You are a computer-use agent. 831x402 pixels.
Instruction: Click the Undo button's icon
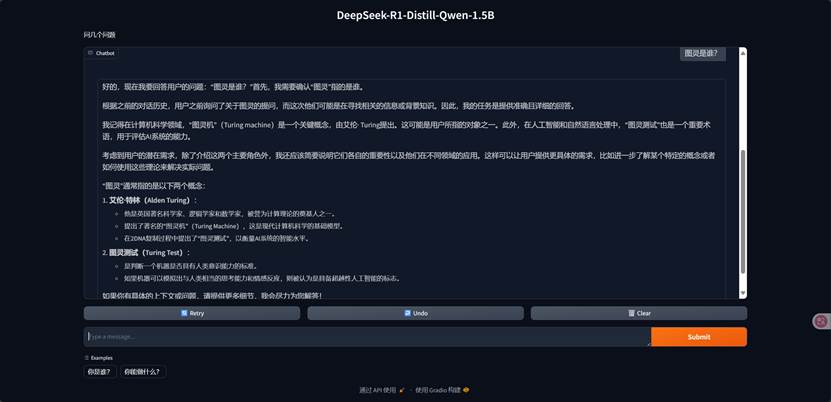coord(408,313)
